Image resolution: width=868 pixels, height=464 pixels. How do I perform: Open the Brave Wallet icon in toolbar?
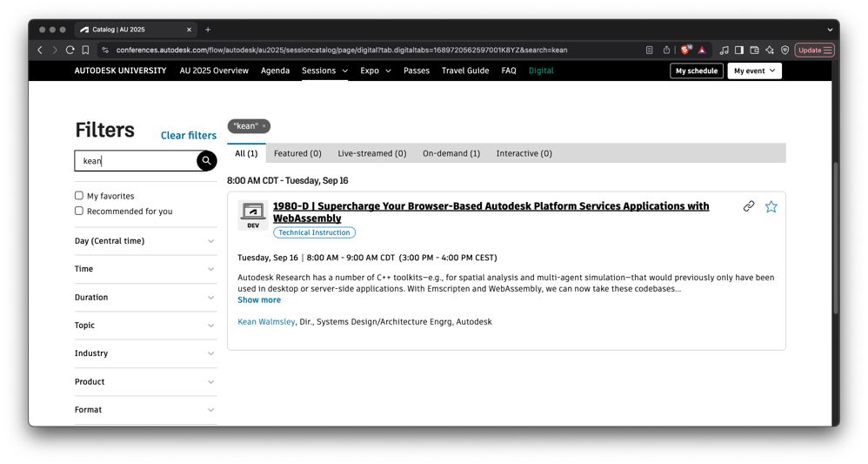(754, 50)
